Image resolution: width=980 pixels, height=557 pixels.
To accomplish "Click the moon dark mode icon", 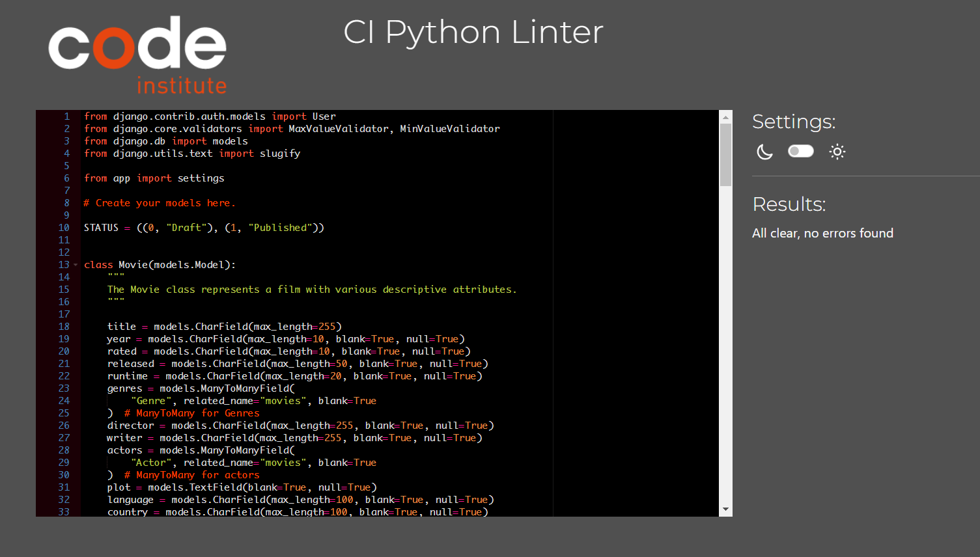I will 764,152.
